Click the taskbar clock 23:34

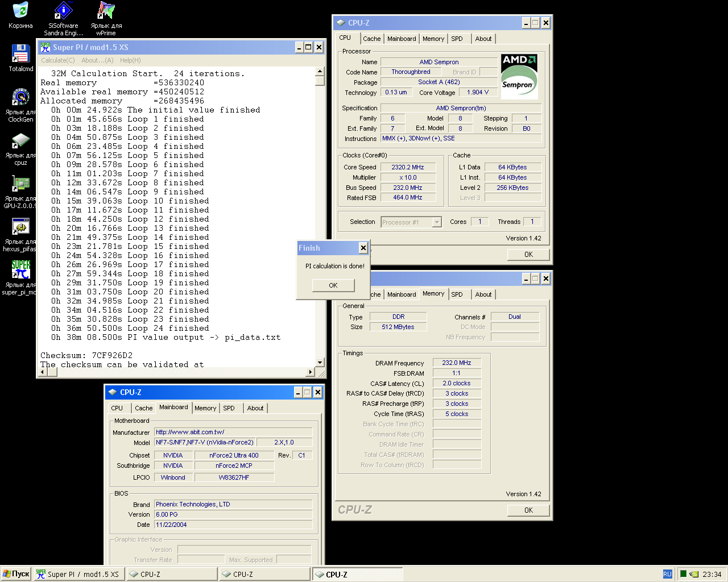(x=712, y=575)
